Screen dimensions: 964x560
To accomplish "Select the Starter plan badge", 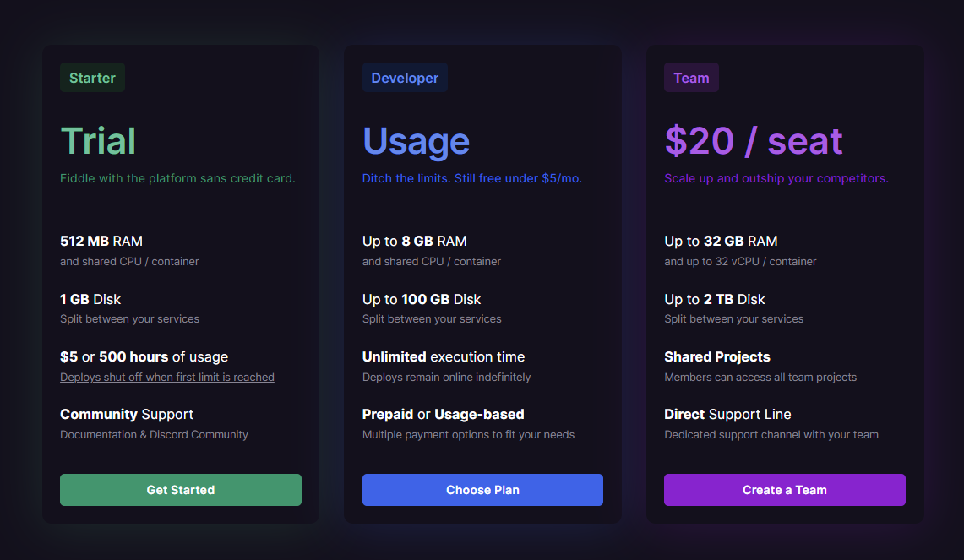I will (x=92, y=78).
